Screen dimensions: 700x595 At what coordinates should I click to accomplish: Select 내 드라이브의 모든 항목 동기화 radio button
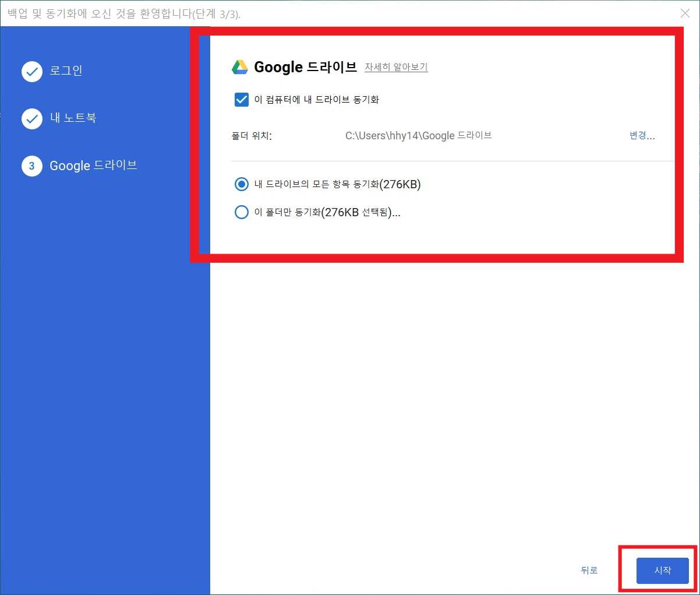241,184
